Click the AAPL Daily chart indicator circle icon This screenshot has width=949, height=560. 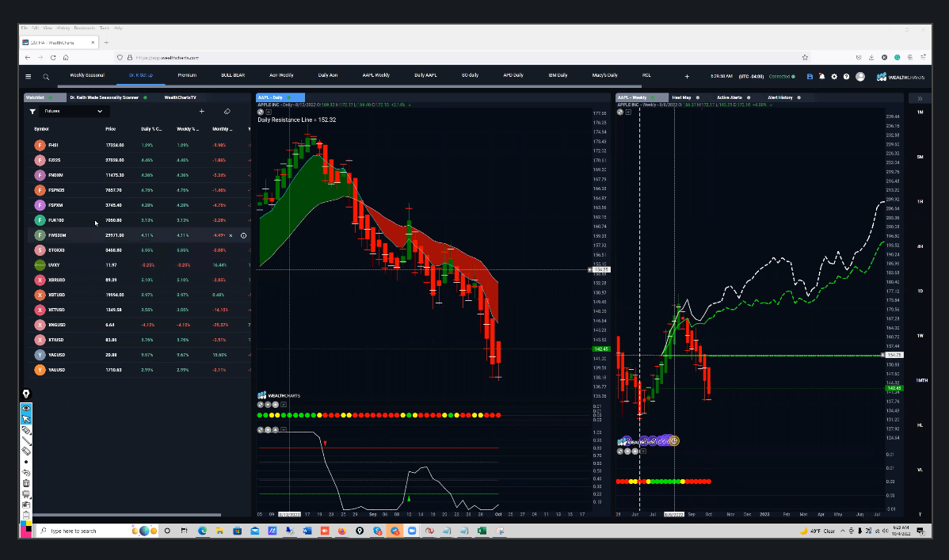pyautogui.click(x=261, y=112)
